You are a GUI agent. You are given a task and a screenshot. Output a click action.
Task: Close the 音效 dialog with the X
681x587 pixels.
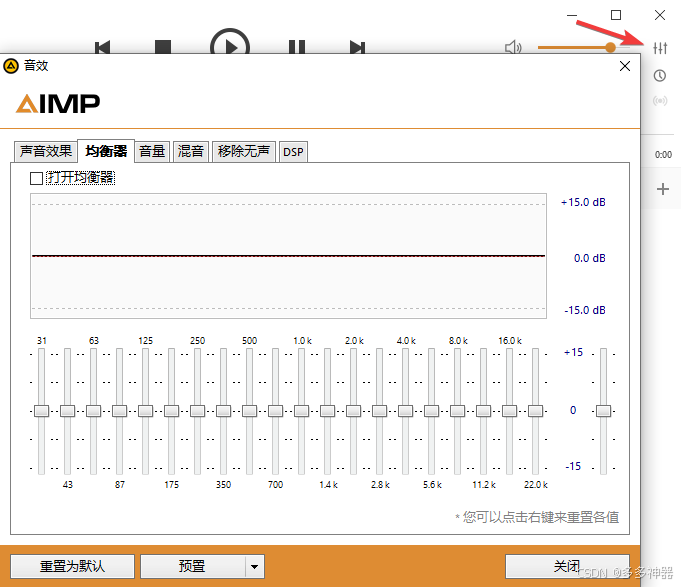coord(625,66)
